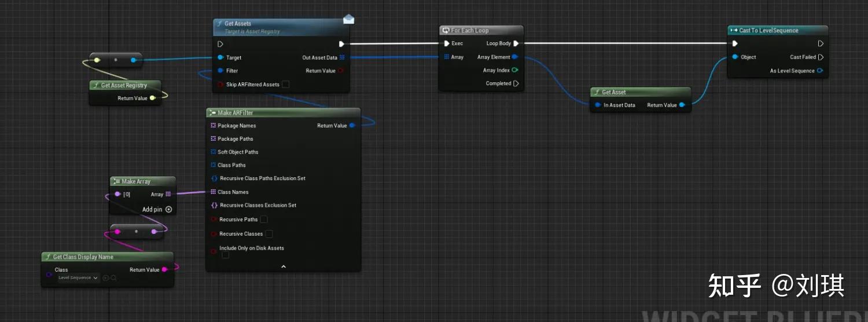The width and height of the screenshot is (868, 322).
Task: Click Make ARFilter Return Value pin
Action: pos(352,126)
